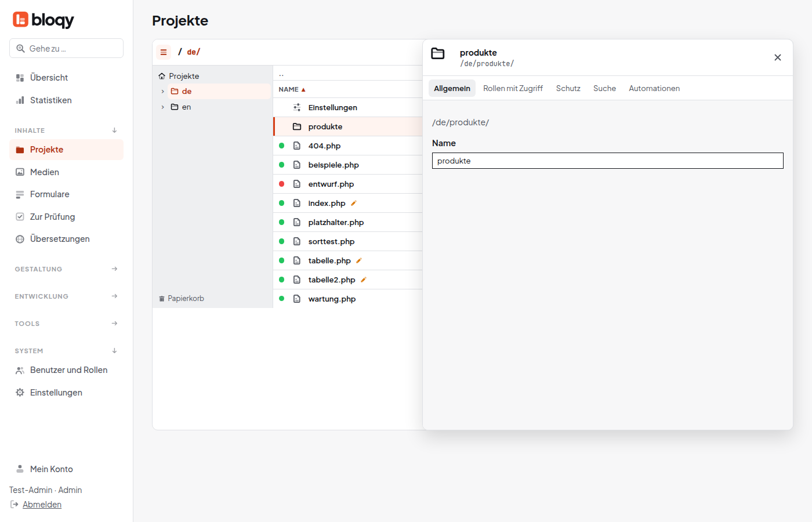Sort the file list by NAME column
The width and height of the screenshot is (812, 522).
pyautogui.click(x=292, y=89)
